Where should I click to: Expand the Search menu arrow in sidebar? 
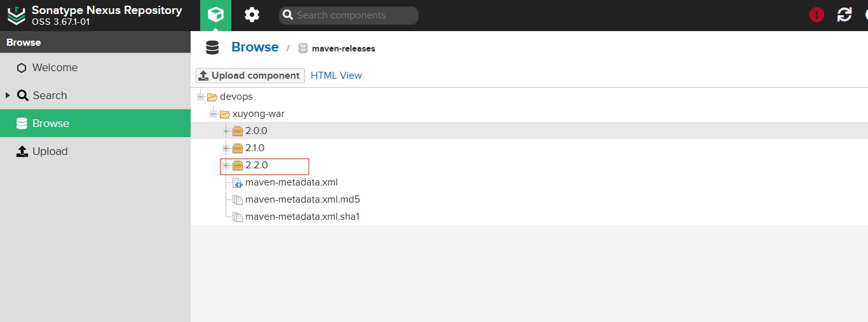click(8, 95)
